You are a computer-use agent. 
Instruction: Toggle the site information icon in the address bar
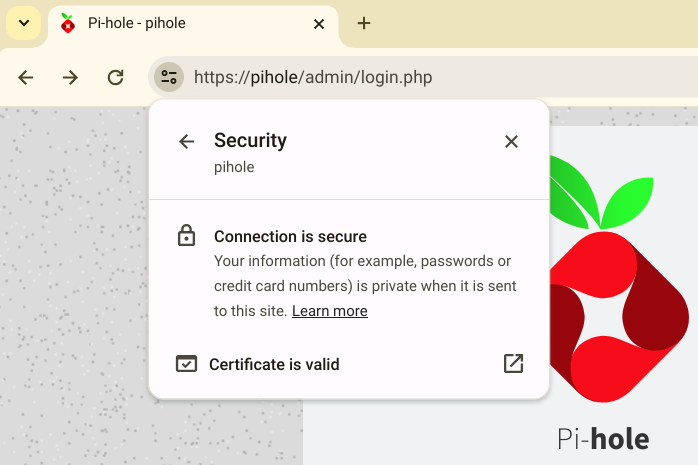pos(168,77)
